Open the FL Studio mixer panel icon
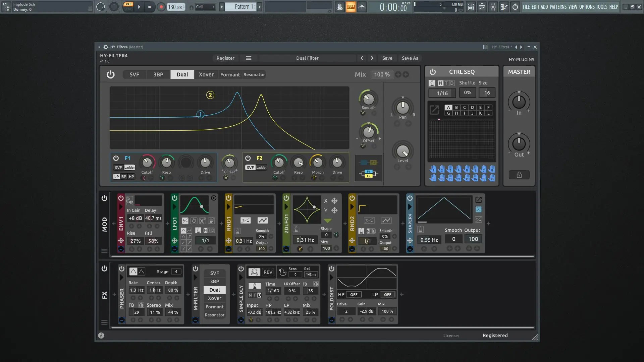Screen dimensions: 644x362 [493, 7]
